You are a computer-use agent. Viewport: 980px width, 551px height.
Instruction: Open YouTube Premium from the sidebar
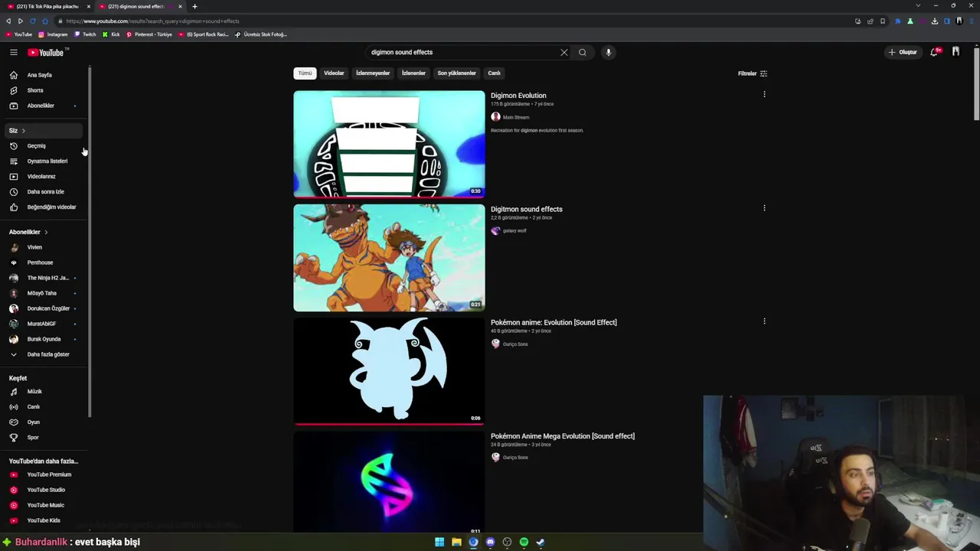pos(43,474)
